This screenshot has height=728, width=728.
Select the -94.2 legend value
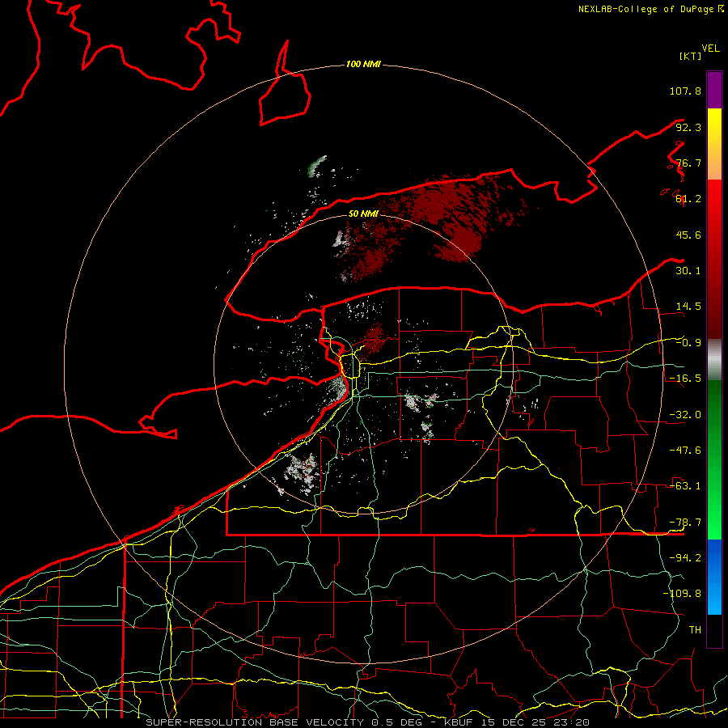click(685, 558)
